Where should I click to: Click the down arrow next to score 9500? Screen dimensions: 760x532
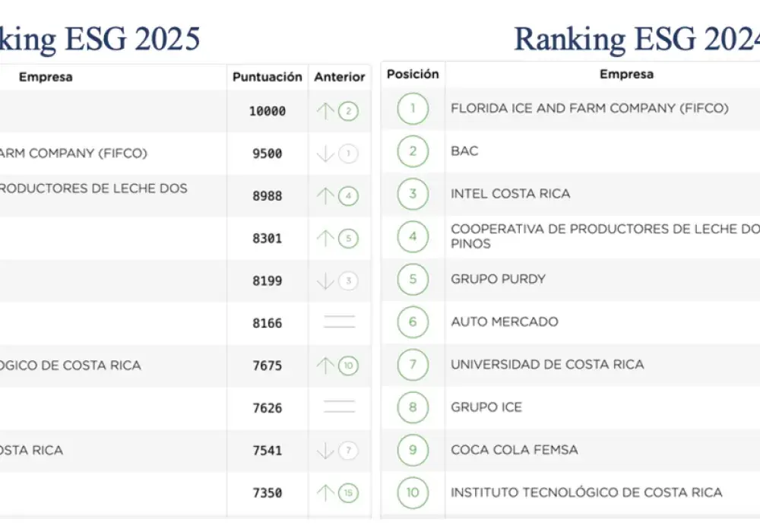click(x=325, y=154)
